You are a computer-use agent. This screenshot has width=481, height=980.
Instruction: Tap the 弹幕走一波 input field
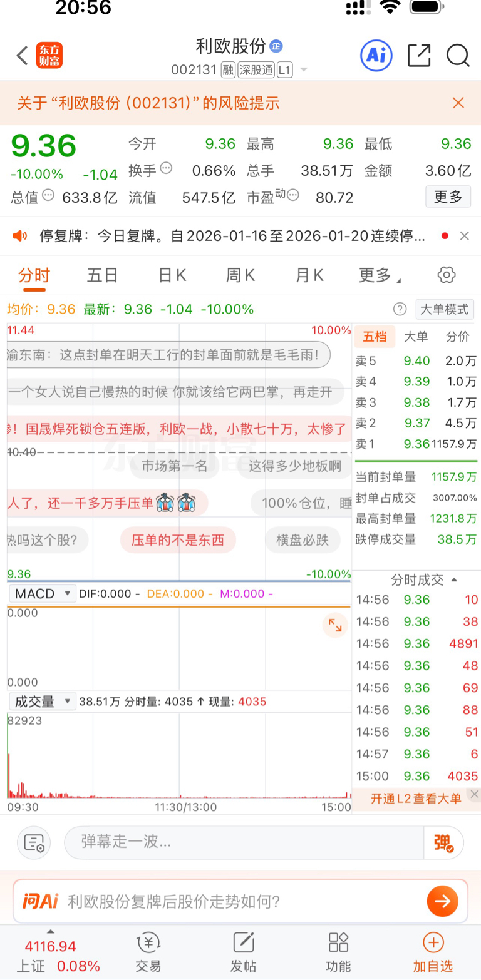244,842
